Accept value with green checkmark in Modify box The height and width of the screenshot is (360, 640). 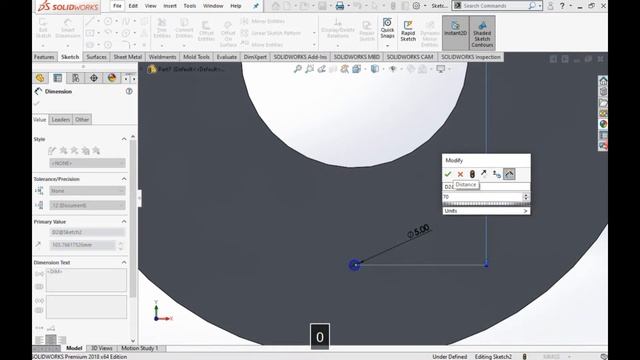point(448,174)
